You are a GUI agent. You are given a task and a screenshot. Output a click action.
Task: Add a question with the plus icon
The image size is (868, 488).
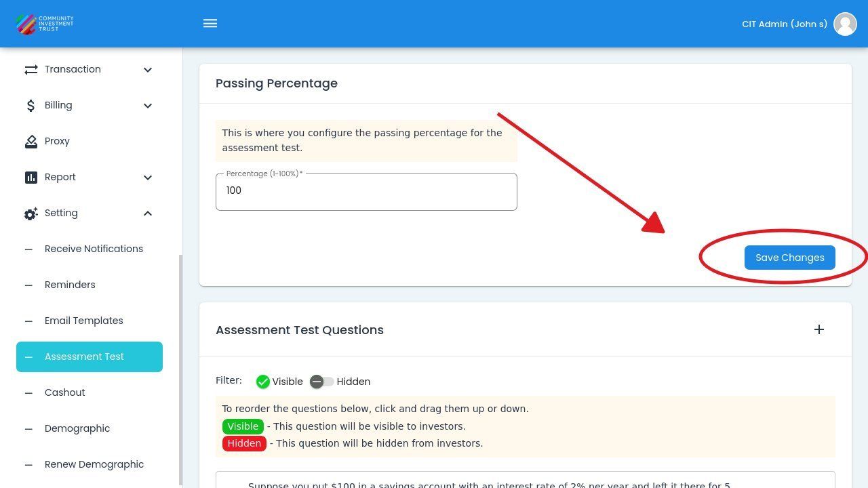point(819,329)
